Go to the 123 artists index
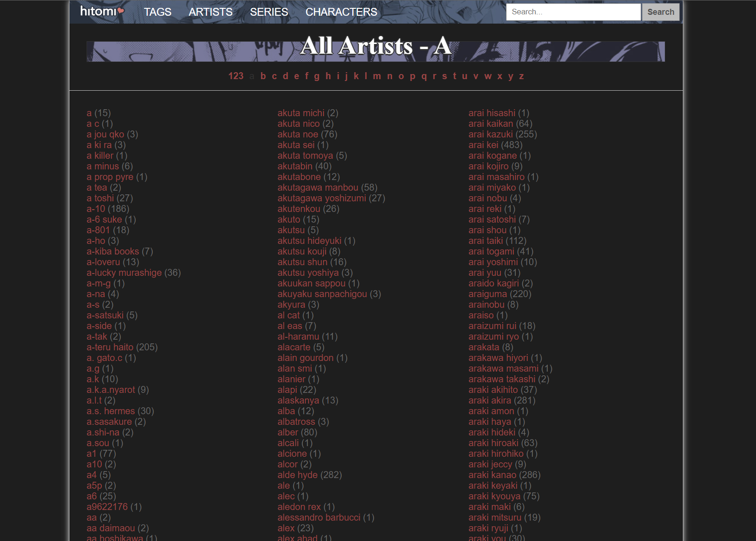The width and height of the screenshot is (756, 541). 236,76
